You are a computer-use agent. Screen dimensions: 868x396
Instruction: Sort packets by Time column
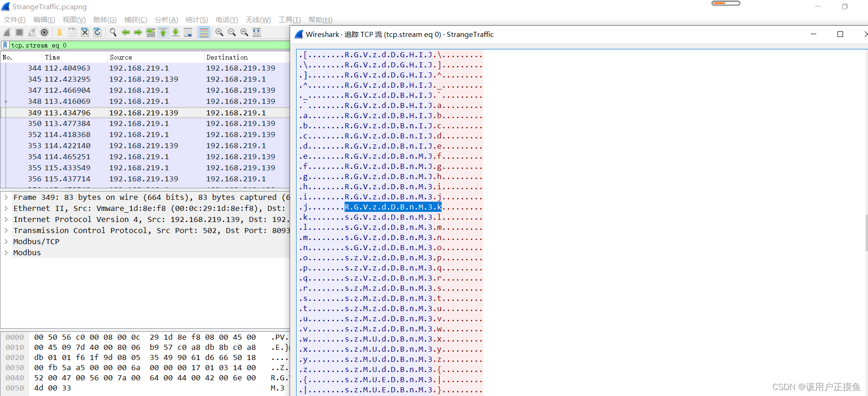(x=75, y=57)
